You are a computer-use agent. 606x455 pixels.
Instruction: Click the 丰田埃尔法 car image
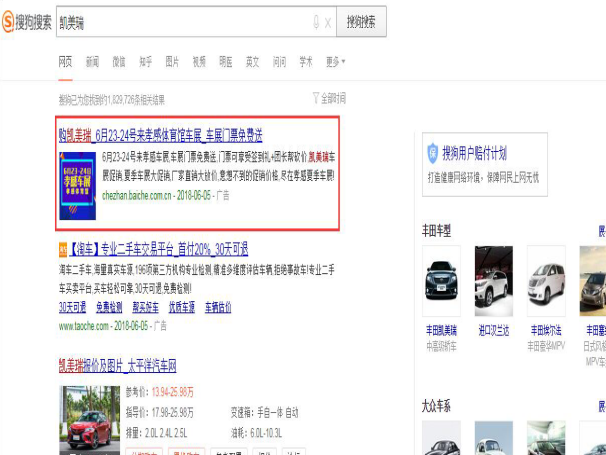(546, 281)
